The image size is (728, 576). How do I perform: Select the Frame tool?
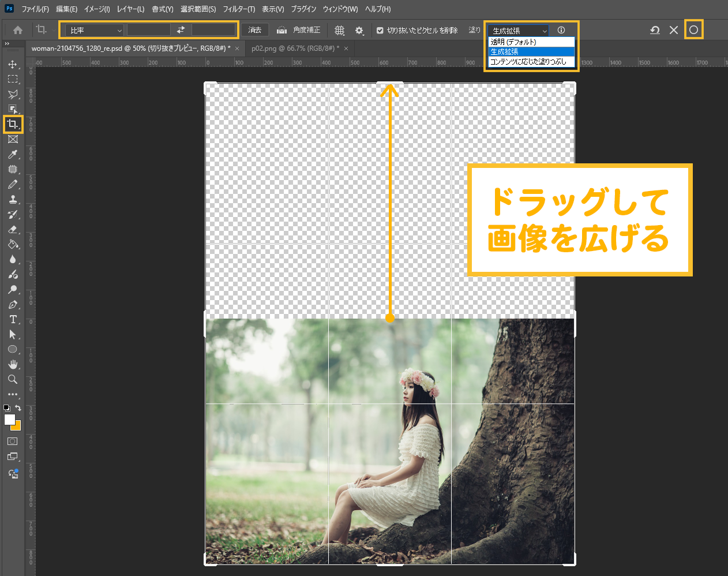click(x=13, y=139)
